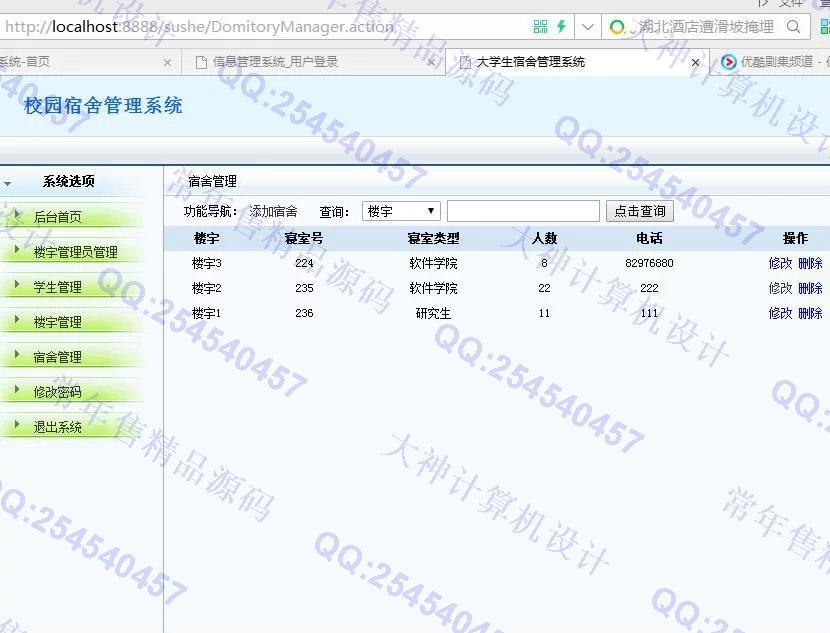
Task: Click the arrow icon beside 修改密码
Action: click(17, 389)
